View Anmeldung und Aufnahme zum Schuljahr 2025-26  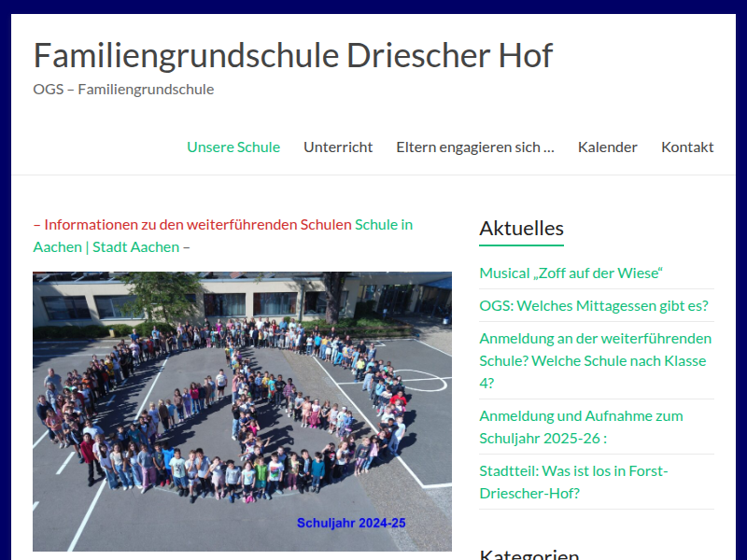click(x=581, y=427)
